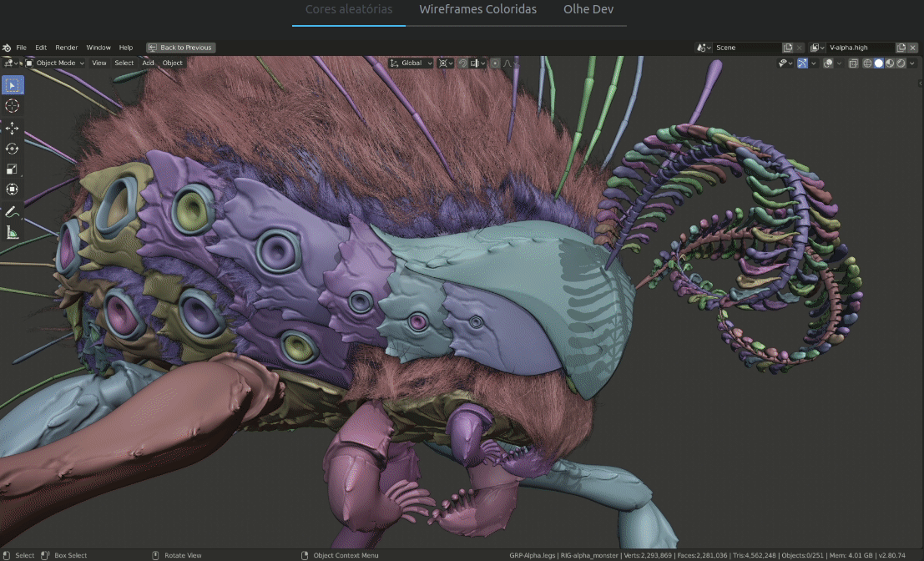Open the Object menu in the 3D viewport
Image resolution: width=924 pixels, height=561 pixels.
pos(172,63)
